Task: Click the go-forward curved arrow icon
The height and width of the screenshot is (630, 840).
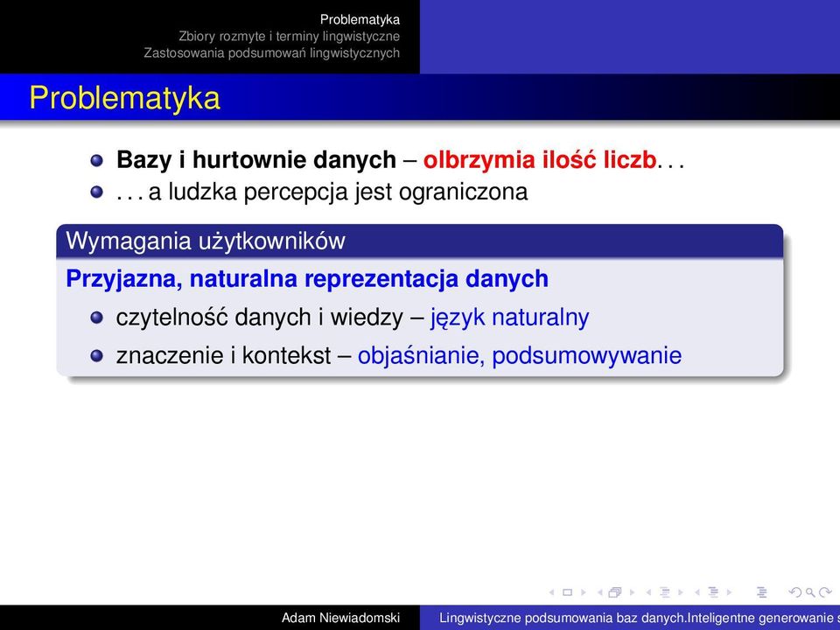Action: (x=825, y=592)
